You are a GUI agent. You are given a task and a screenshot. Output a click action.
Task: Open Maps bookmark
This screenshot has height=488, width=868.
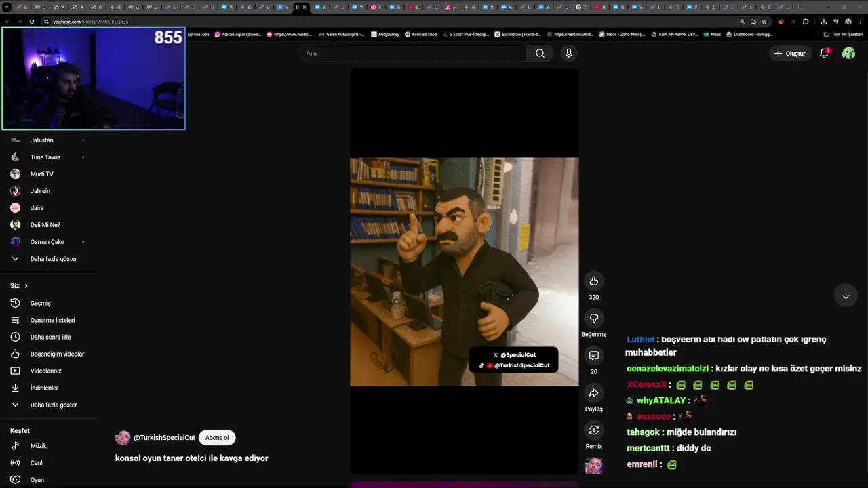712,34
